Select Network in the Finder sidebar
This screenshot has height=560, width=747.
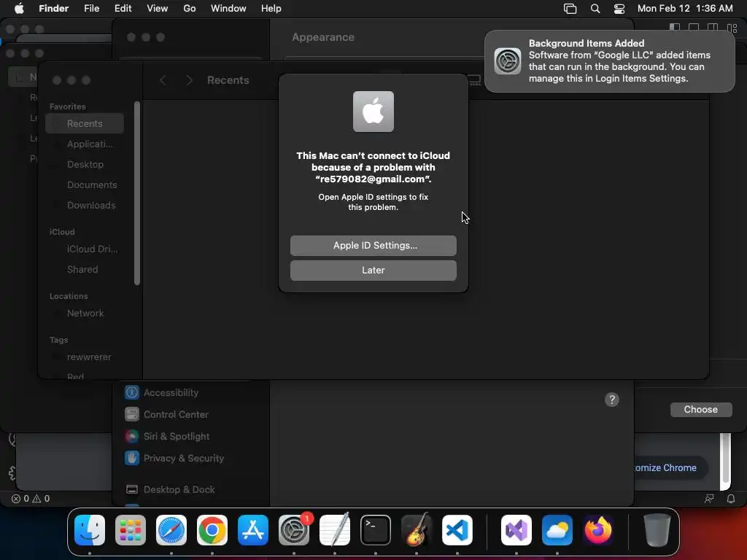tap(85, 313)
